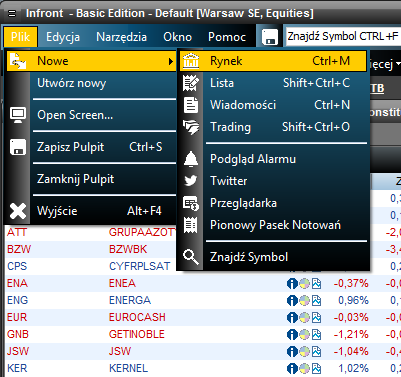
Task: Open chart icon in ENEA row
Action: pyautogui.click(x=316, y=284)
